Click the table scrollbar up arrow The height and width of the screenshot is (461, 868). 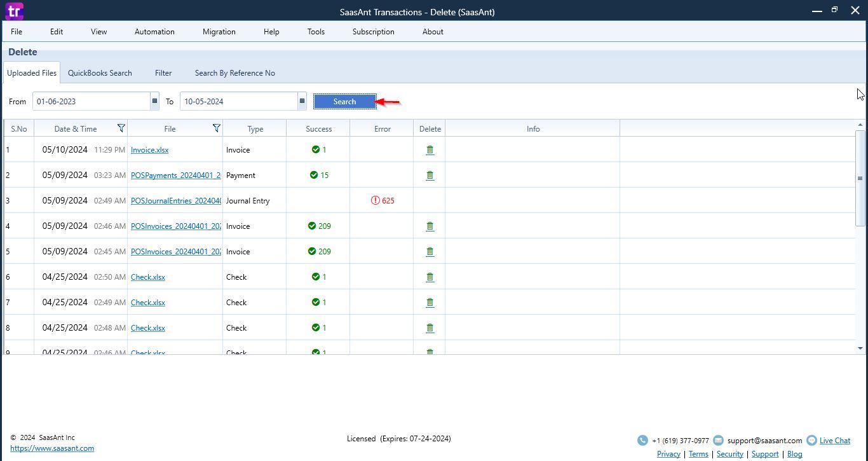(860, 125)
